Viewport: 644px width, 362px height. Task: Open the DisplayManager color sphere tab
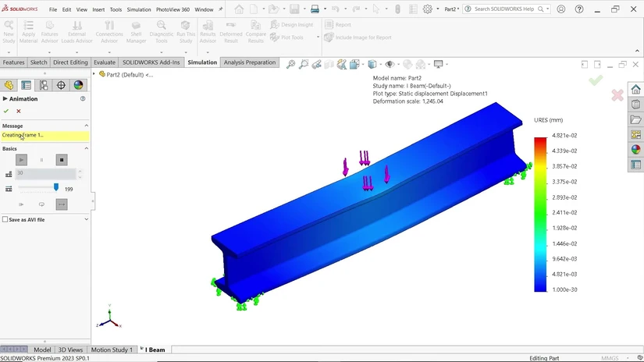coord(78,85)
